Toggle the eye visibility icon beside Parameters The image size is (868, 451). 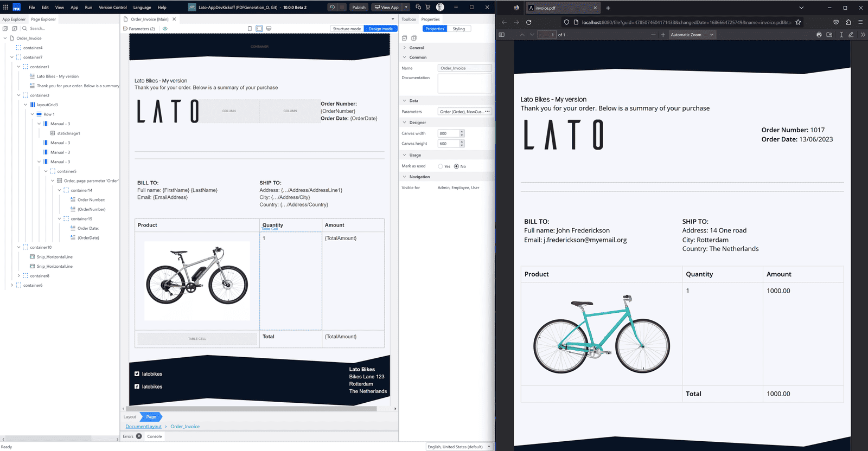[165, 29]
